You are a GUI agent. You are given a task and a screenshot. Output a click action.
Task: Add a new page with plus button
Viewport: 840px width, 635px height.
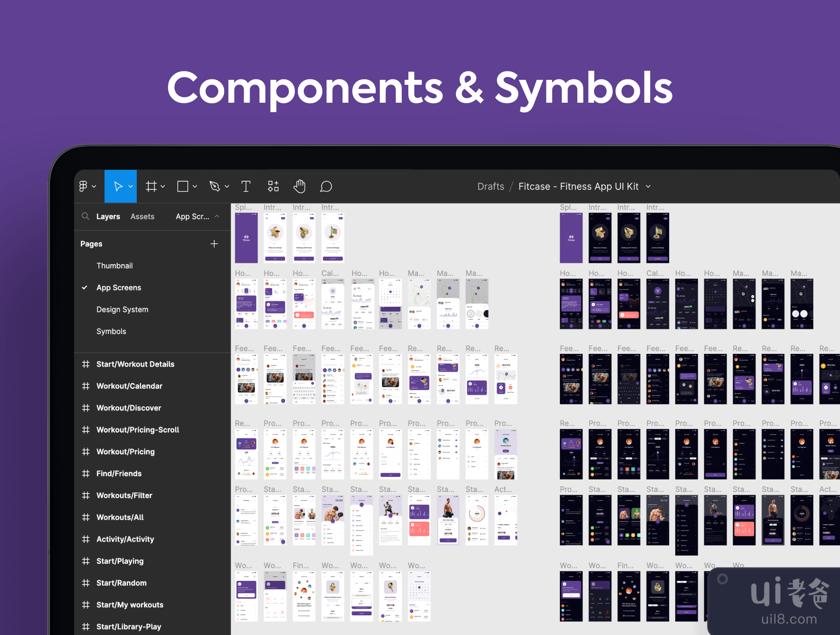point(214,244)
